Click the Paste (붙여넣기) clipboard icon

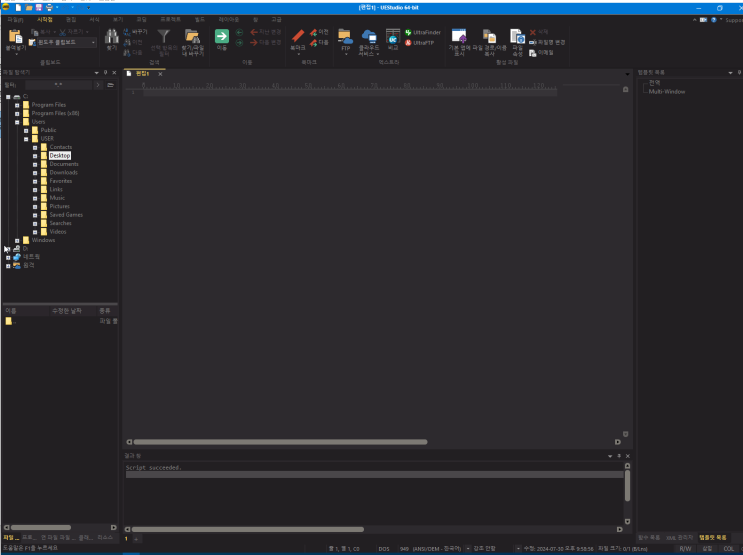point(15,36)
